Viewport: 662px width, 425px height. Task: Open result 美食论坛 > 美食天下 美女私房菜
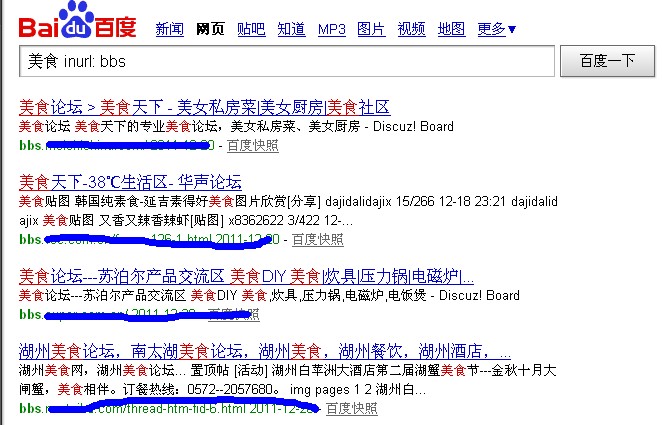coord(204,107)
